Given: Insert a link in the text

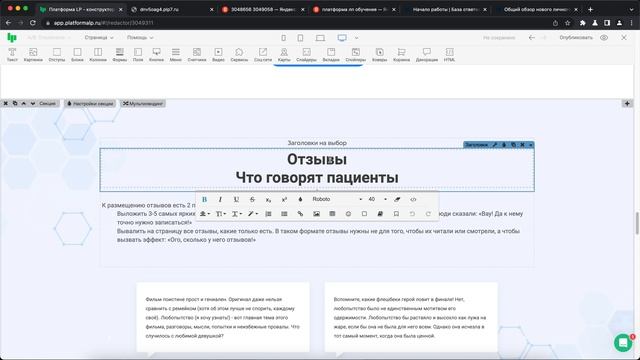Looking at the screenshot, I should tap(300, 214).
